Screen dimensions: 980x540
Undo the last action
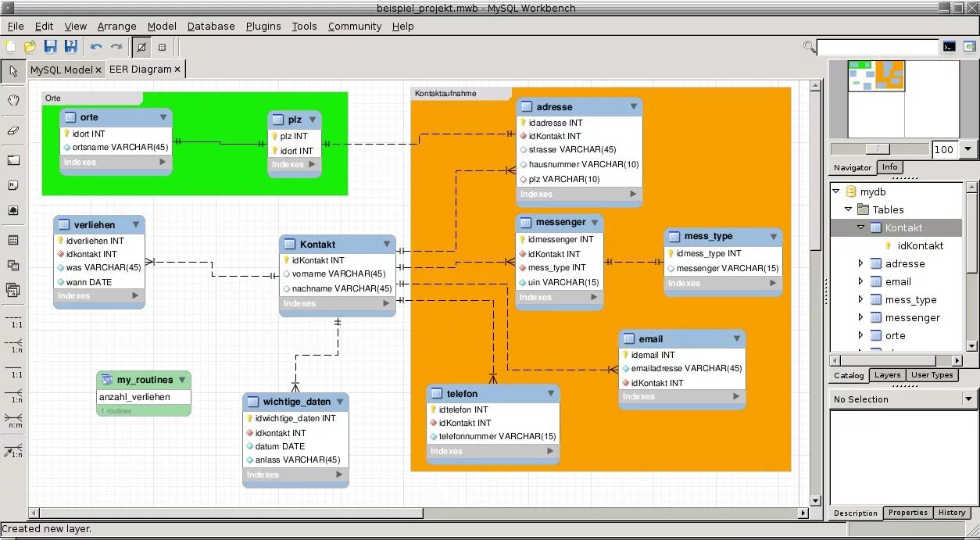(96, 46)
